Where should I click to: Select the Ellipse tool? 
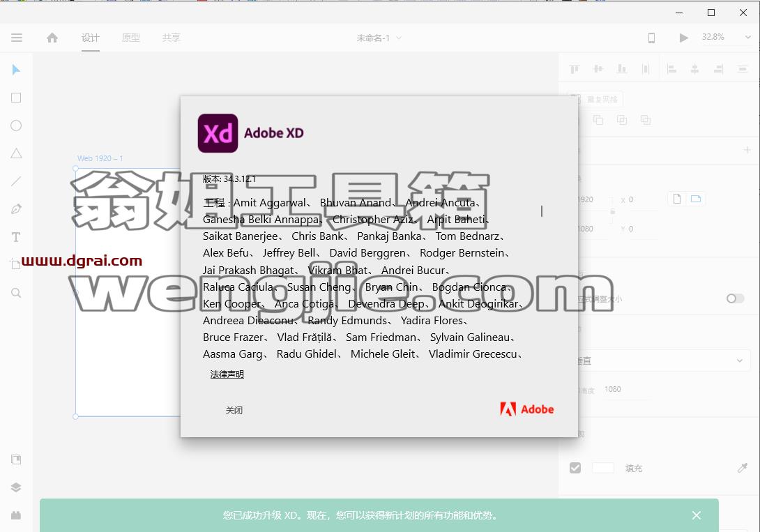[16, 126]
